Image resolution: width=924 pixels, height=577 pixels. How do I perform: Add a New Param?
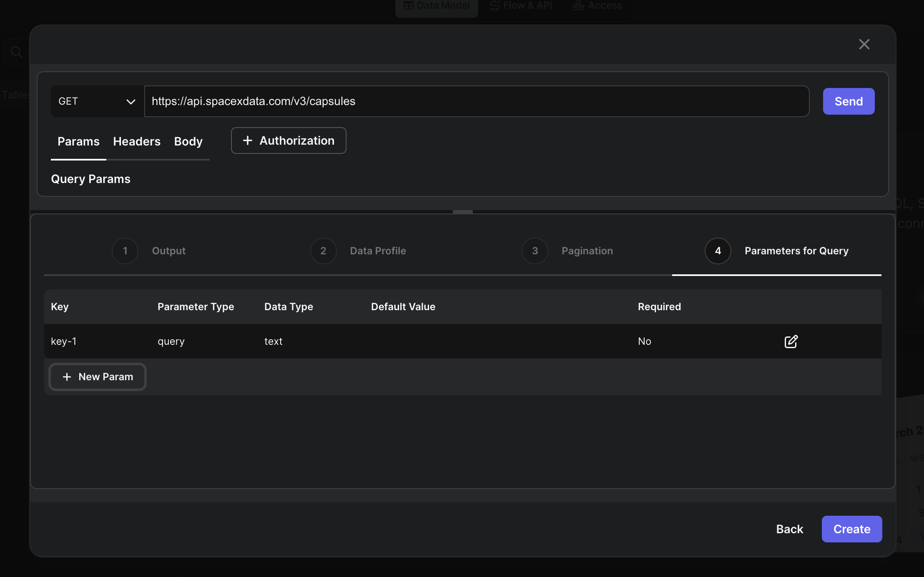(98, 377)
